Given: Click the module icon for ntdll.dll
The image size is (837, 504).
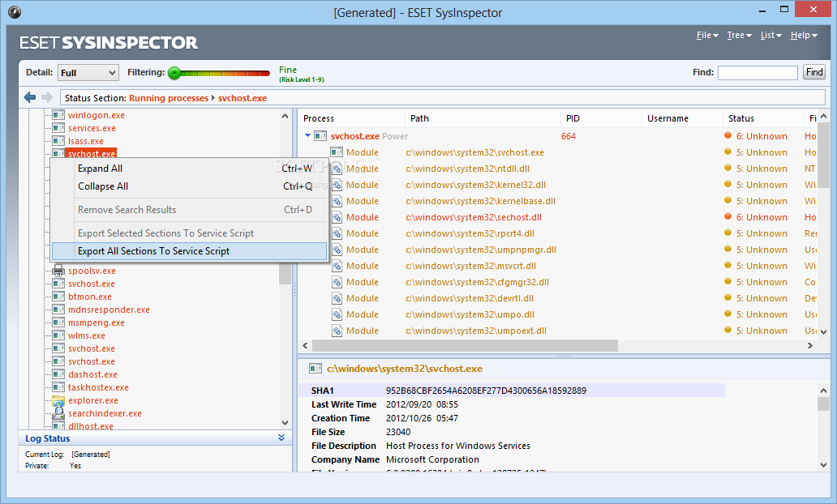Looking at the screenshot, I should (337, 169).
